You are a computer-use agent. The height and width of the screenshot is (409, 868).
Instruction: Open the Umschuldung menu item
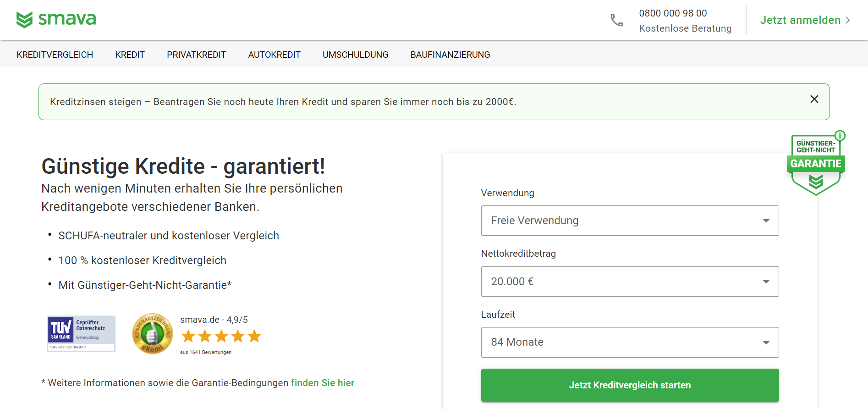tap(355, 55)
